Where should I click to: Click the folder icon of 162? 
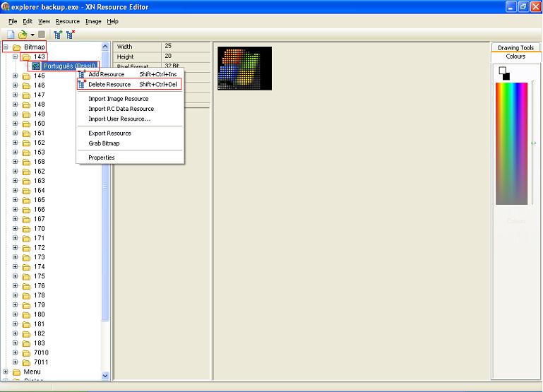pyautogui.click(x=26, y=172)
